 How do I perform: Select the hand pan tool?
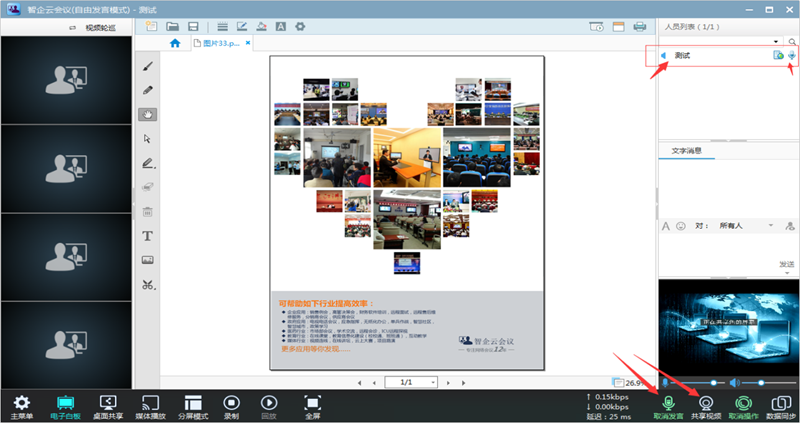[x=147, y=114]
